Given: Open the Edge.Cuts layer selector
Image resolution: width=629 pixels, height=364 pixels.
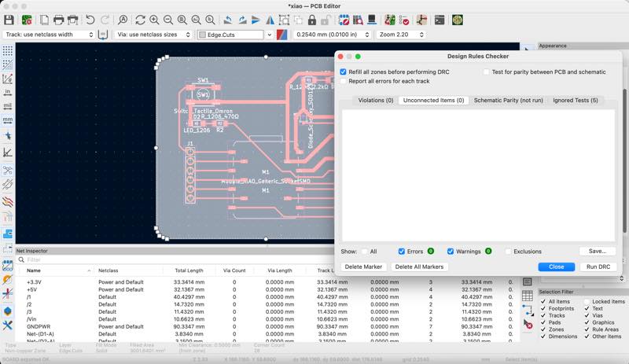Looking at the screenshot, I should (x=235, y=35).
